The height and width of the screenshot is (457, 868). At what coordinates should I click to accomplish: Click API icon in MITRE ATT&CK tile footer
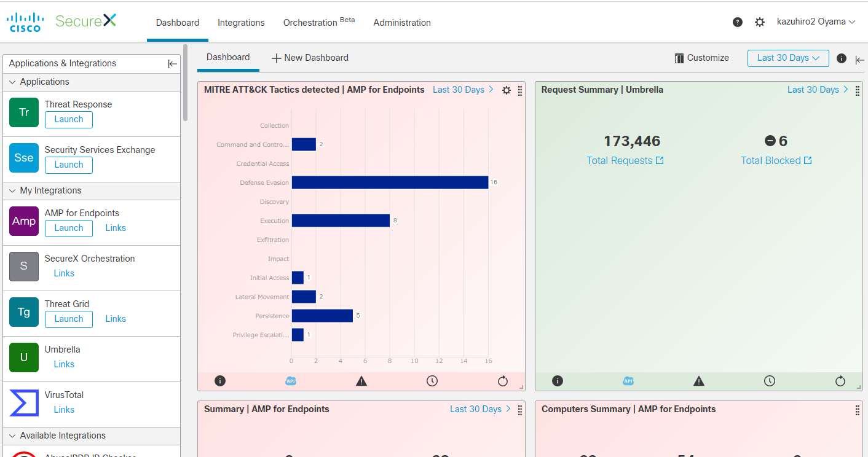[291, 381]
